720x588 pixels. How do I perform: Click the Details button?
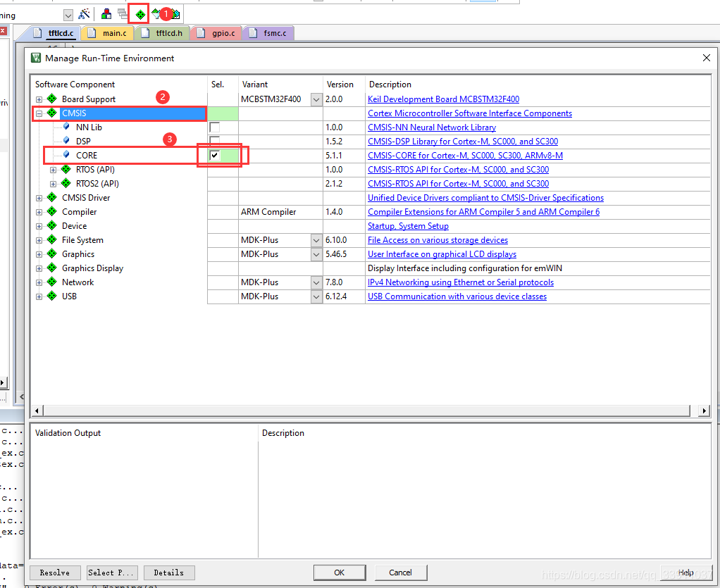pyautogui.click(x=169, y=573)
